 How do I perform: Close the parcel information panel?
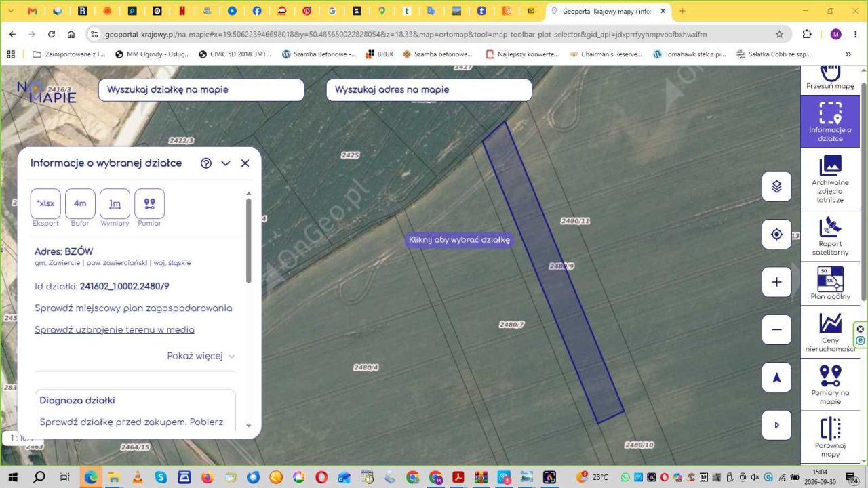click(245, 163)
